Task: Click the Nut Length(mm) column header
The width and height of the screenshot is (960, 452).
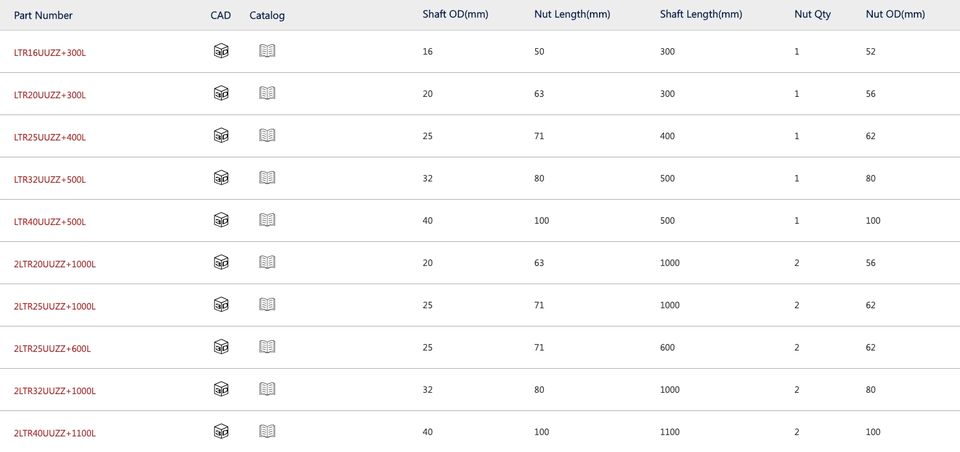Action: pos(572,15)
